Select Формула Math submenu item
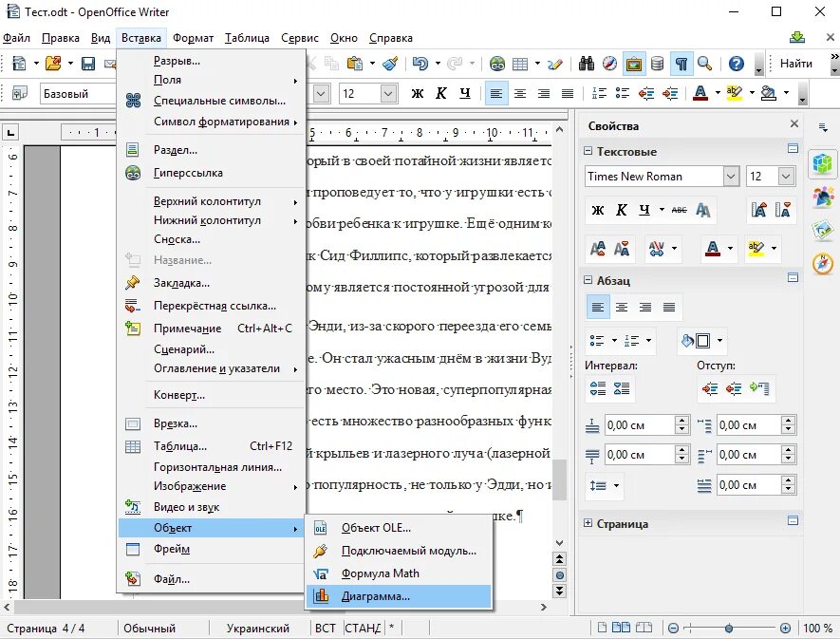Viewport: 840px width, 639px height. [398, 573]
